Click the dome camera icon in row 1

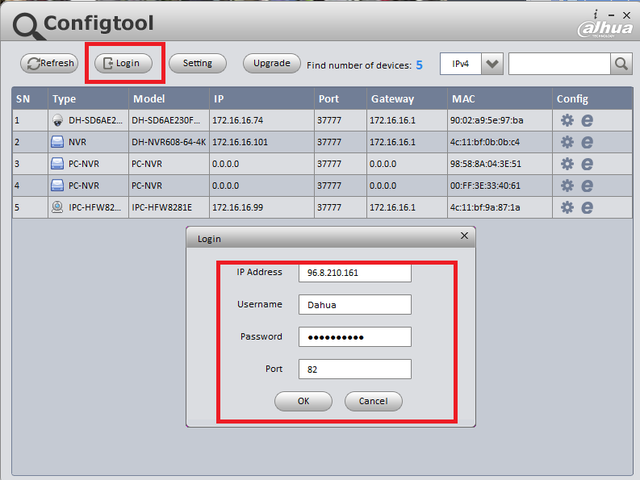[x=58, y=120]
